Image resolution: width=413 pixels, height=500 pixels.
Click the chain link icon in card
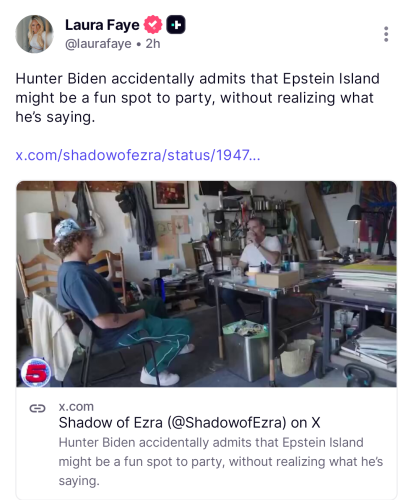(x=37, y=408)
